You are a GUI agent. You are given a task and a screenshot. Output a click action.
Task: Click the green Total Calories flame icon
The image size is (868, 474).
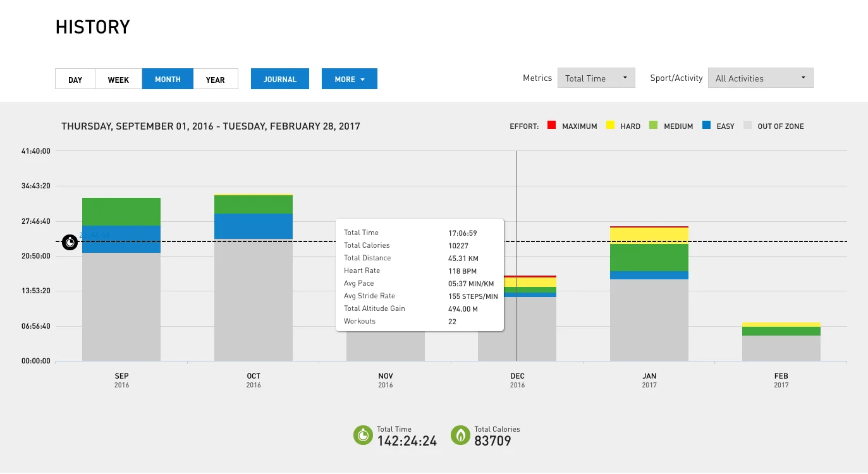point(460,435)
